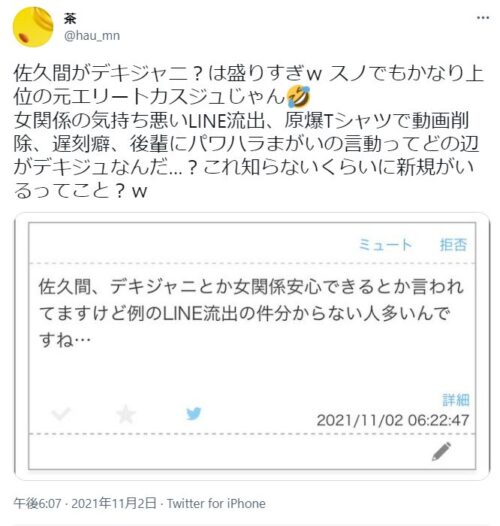Open the @hau_mn handle link
The width and height of the screenshot is (500, 526).
pyautogui.click(x=92, y=35)
